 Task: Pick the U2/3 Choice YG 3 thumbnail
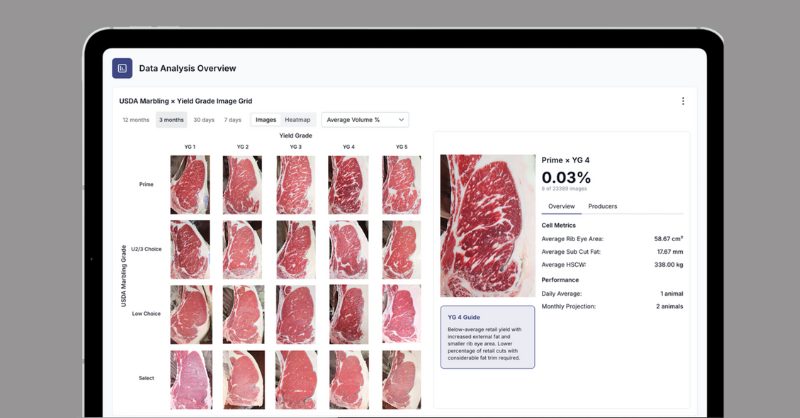[x=295, y=250]
